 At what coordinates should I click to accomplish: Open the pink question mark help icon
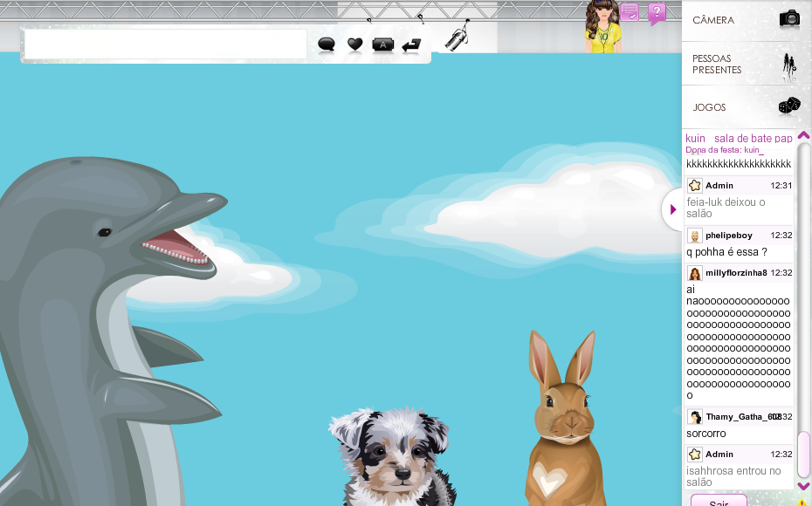pyautogui.click(x=656, y=13)
